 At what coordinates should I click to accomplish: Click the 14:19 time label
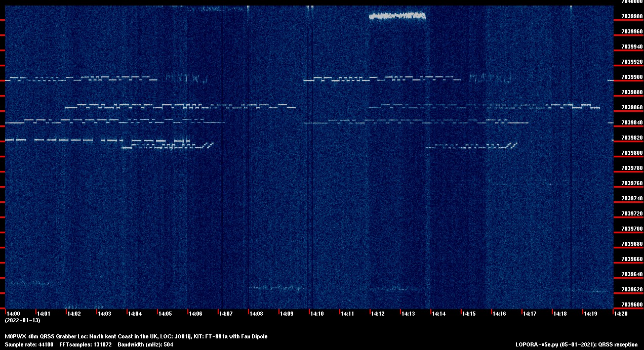tap(590, 314)
